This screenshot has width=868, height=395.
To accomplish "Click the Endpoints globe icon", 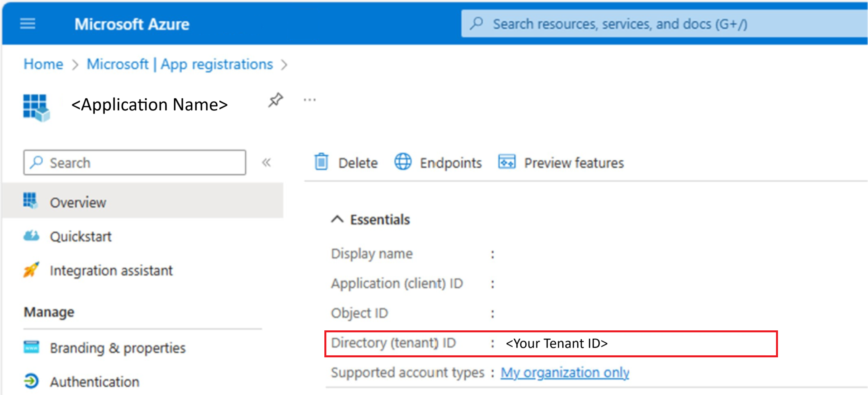I will (403, 162).
